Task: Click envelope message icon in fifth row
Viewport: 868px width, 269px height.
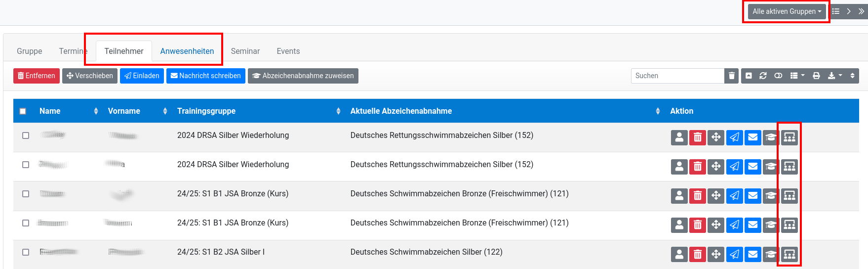Action: 753,254
